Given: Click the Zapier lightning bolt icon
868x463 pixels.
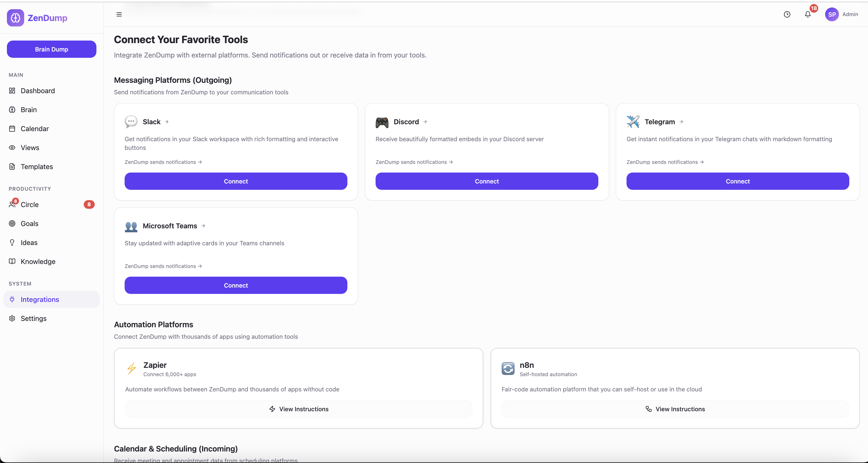Looking at the screenshot, I should click(132, 368).
